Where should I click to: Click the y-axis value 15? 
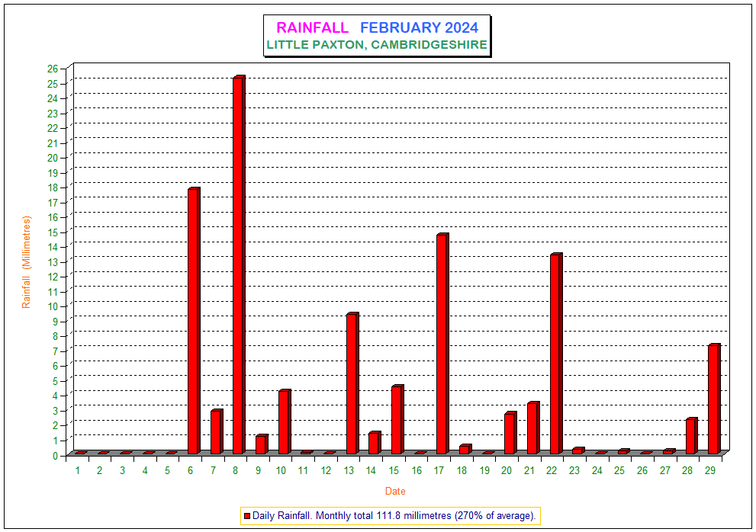[x=53, y=232]
